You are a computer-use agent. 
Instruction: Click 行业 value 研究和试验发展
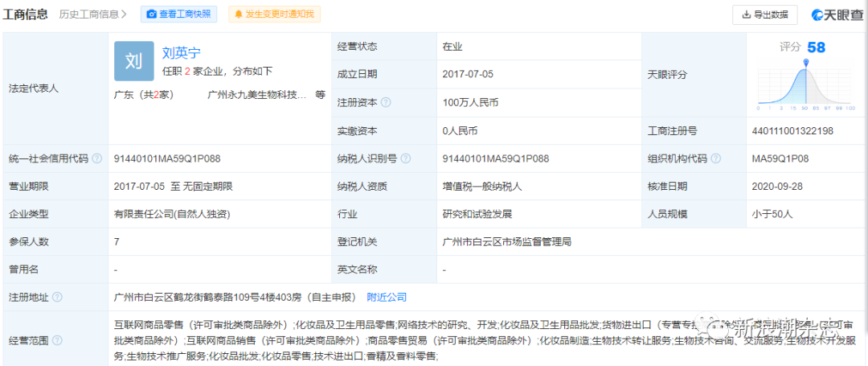coord(477,214)
